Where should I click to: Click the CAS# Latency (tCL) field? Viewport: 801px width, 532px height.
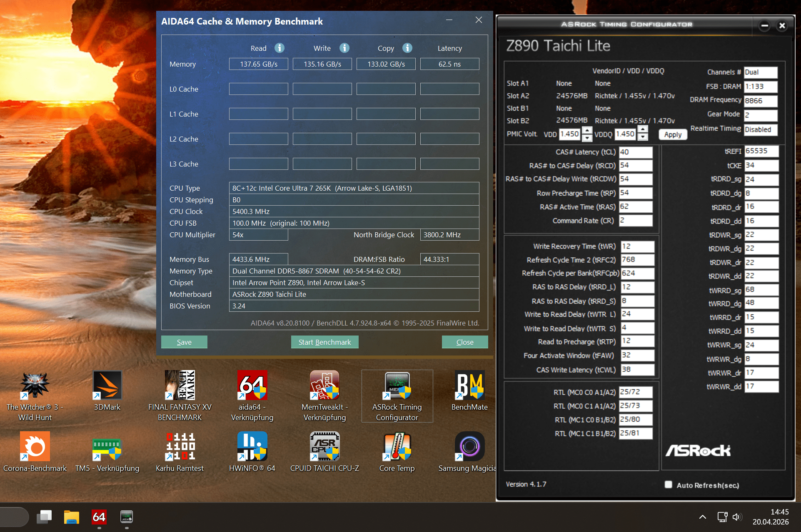point(635,152)
